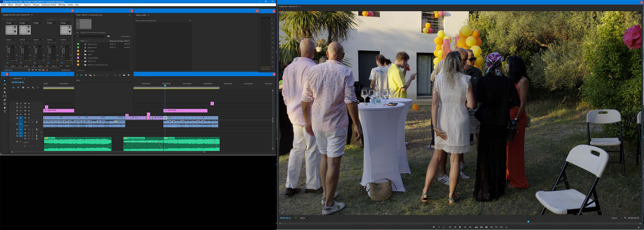Open timeline display settings wrench icon
This screenshot has width=644, height=230.
33,88
